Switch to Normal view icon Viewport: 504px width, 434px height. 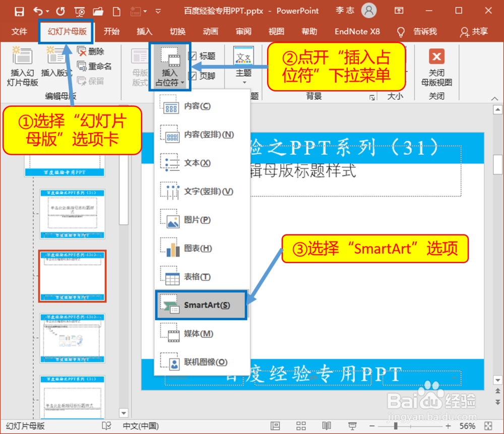[x=275, y=426]
